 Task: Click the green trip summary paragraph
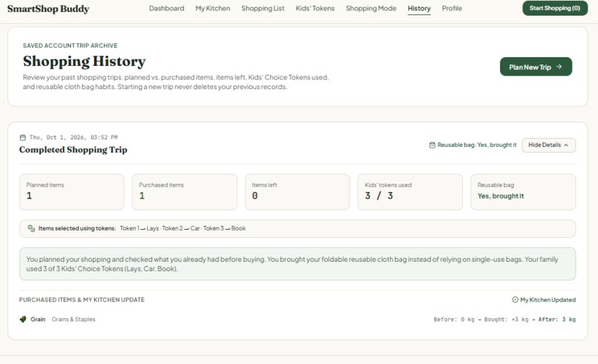click(298, 264)
